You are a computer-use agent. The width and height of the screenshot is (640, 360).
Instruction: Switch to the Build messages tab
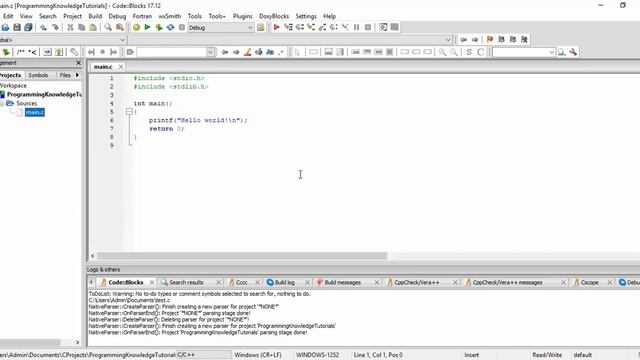coord(342,282)
